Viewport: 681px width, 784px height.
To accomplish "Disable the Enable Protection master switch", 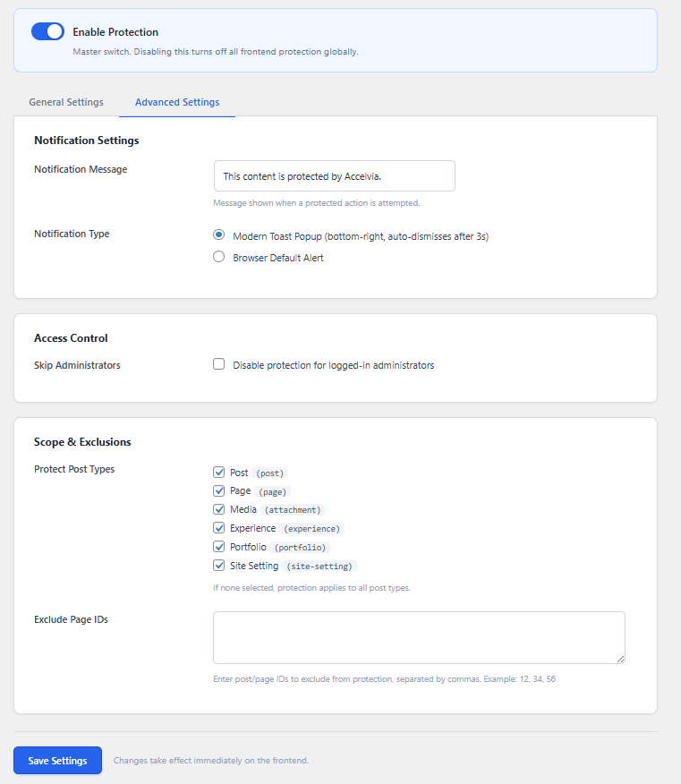I will coord(47,30).
